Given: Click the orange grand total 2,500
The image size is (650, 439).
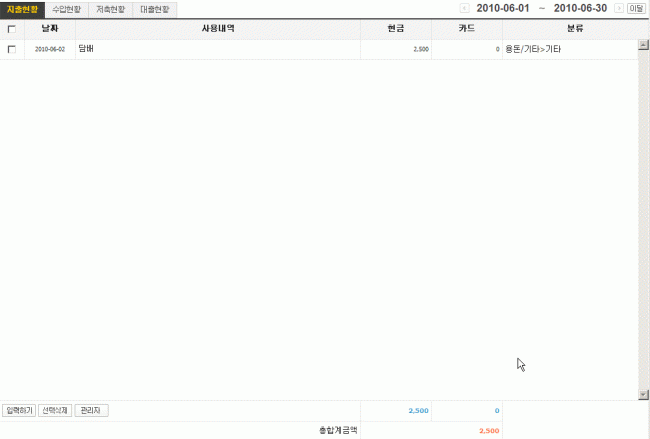Looking at the screenshot, I should pos(489,431).
